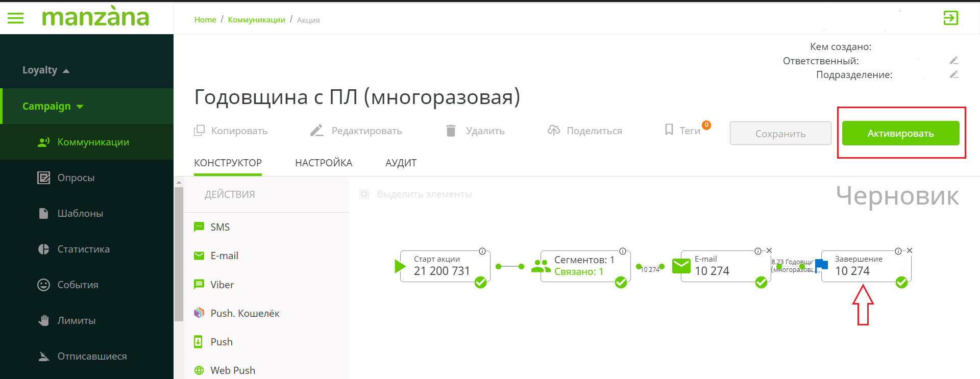Switch to the НАСТРОЙКА tab
The width and height of the screenshot is (980, 379).
pyautogui.click(x=324, y=162)
